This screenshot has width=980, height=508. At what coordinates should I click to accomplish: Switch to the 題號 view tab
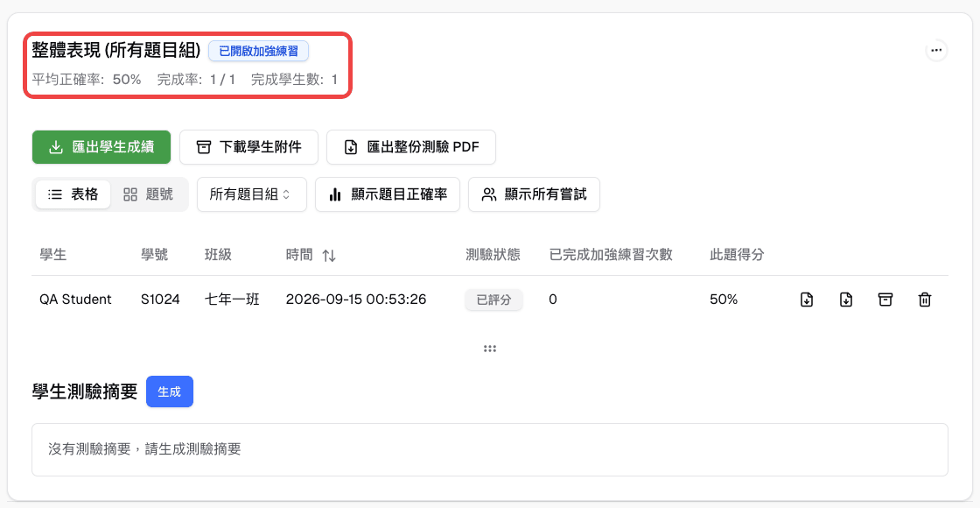[x=148, y=194]
